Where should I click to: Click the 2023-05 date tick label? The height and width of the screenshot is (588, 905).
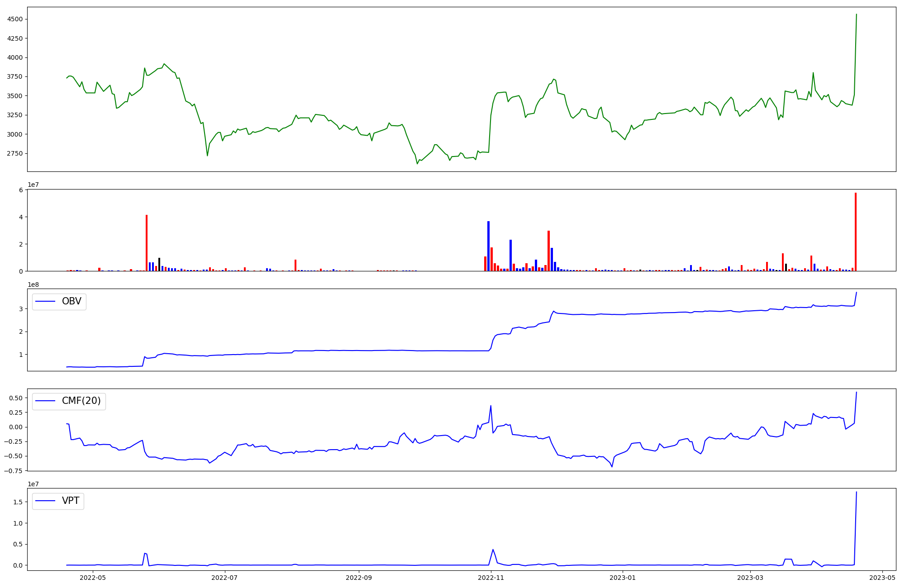pyautogui.click(x=882, y=578)
